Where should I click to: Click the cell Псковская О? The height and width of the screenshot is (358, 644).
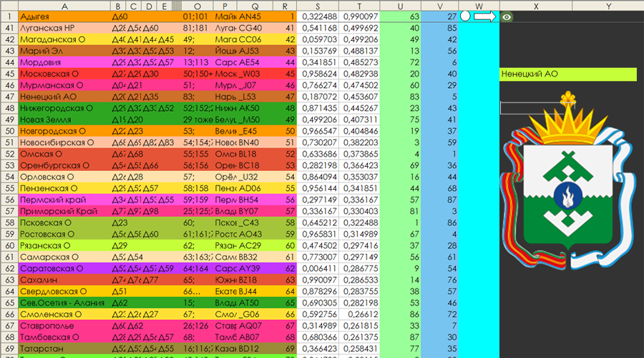(x=64, y=223)
